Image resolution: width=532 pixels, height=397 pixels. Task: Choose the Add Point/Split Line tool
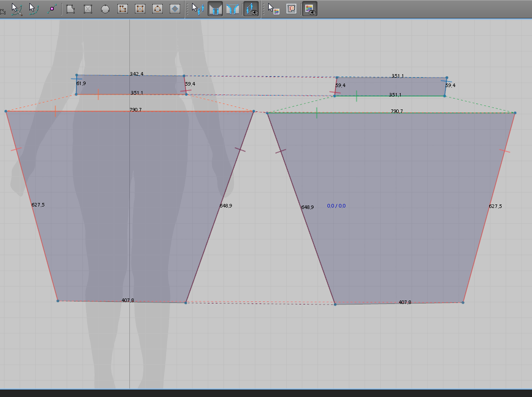click(x=51, y=9)
